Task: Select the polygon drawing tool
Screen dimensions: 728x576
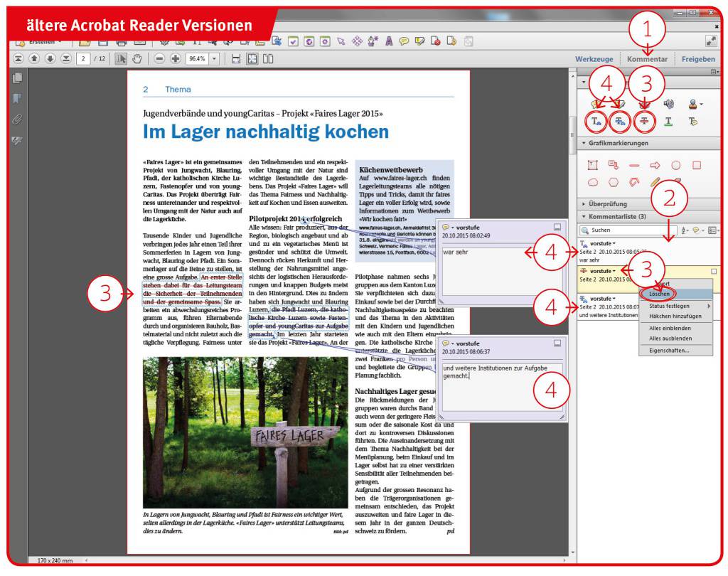Action: [x=614, y=183]
